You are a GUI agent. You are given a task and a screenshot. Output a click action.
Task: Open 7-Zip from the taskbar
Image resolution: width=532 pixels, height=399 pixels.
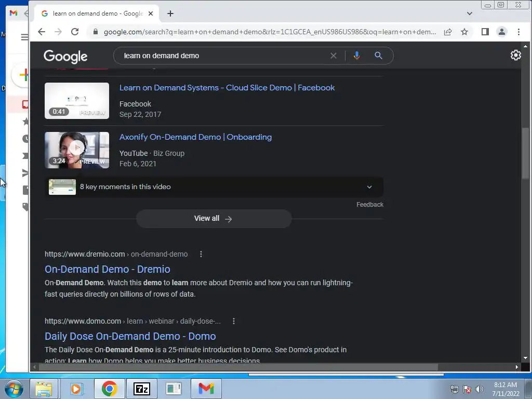141,389
